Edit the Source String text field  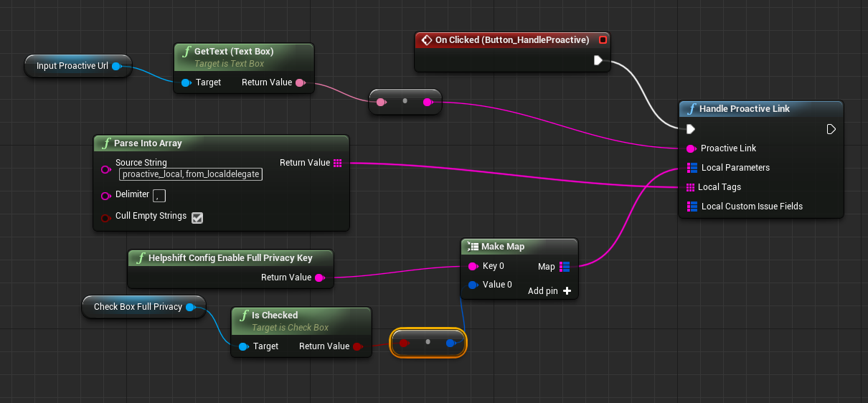pos(191,174)
